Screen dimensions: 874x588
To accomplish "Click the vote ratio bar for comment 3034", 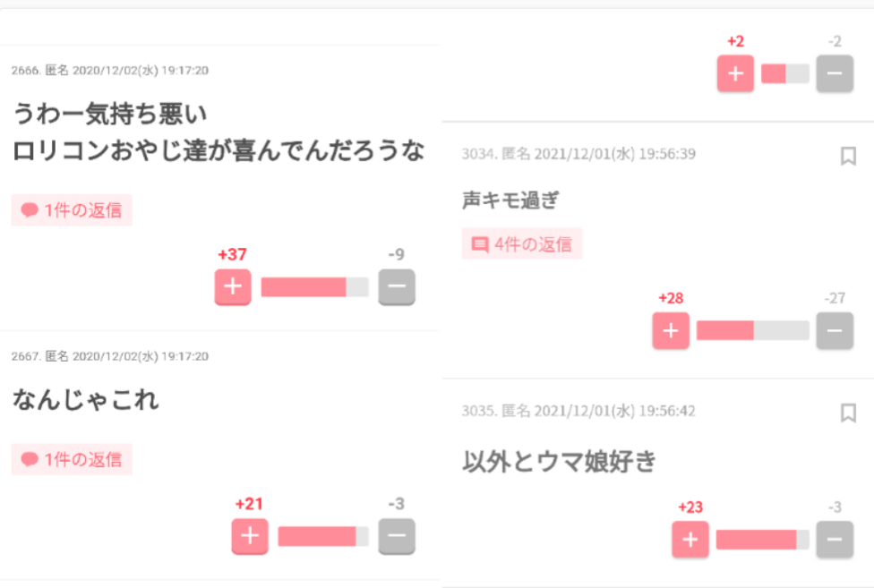I will point(752,331).
